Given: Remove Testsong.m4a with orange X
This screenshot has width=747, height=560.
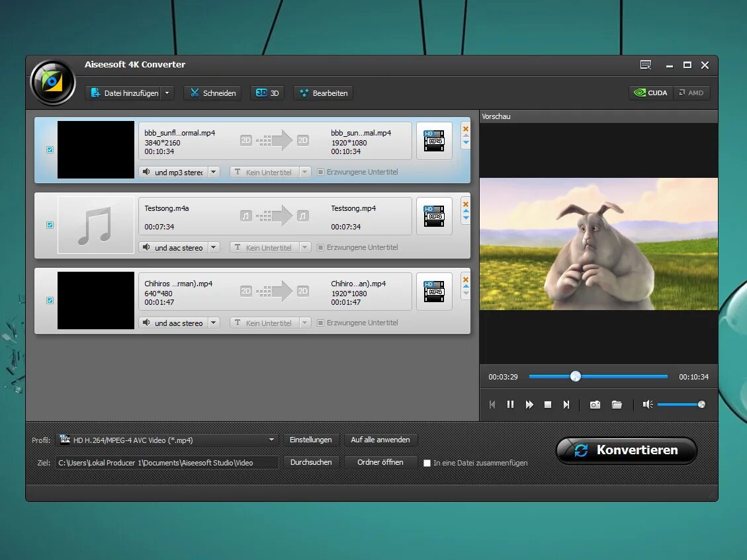Looking at the screenshot, I should pos(466,204).
